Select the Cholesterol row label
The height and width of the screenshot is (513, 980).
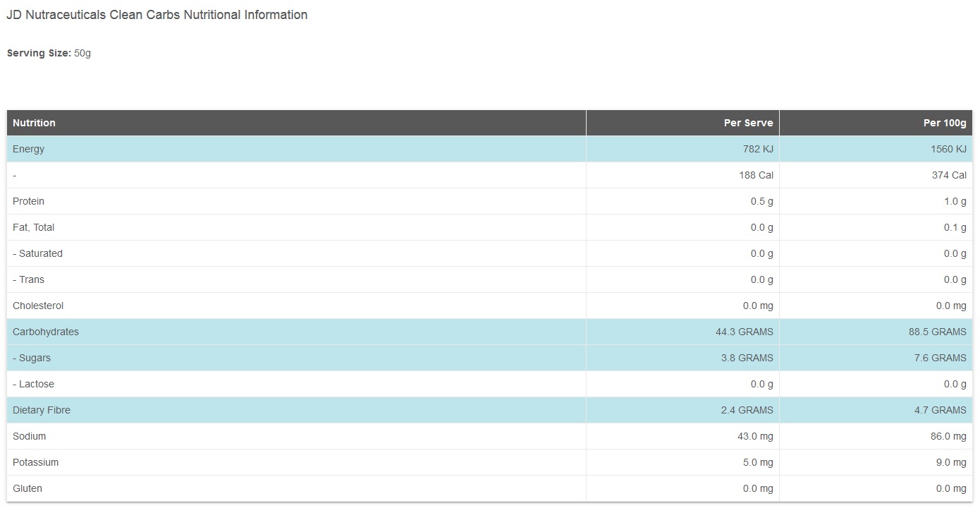click(38, 306)
